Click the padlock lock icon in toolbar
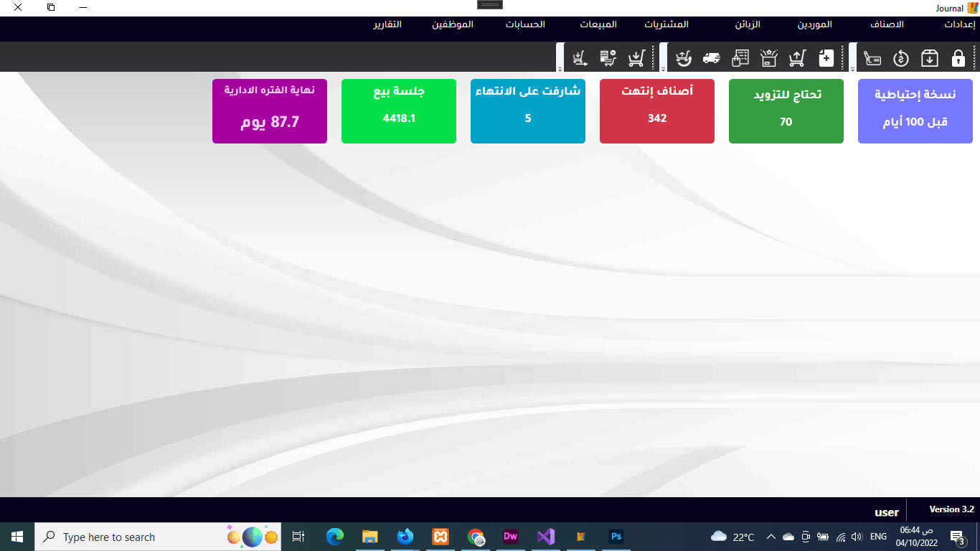 958,58
